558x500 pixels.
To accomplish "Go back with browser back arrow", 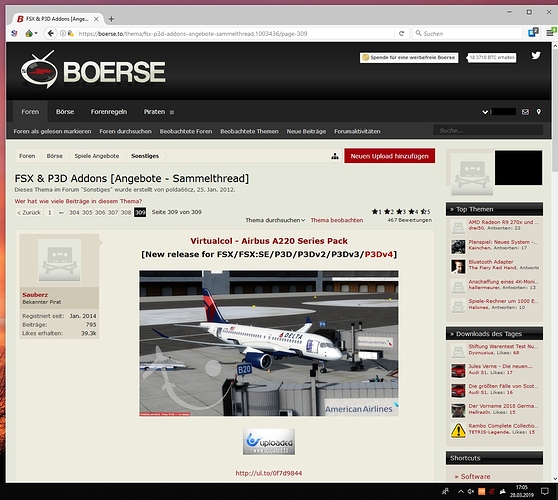I will click(x=51, y=33).
